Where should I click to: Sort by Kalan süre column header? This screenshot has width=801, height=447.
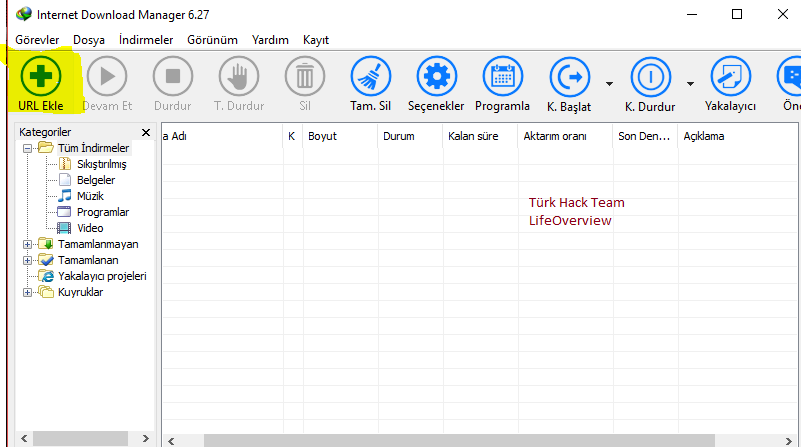point(480,136)
